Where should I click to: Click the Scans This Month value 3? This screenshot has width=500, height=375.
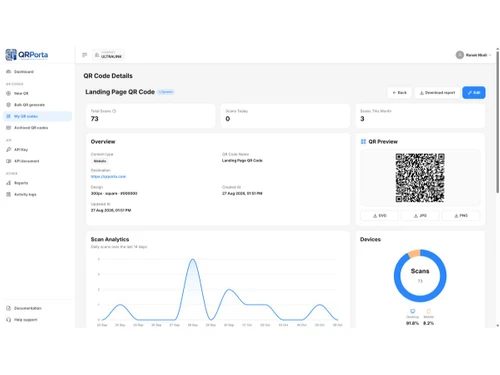click(362, 119)
